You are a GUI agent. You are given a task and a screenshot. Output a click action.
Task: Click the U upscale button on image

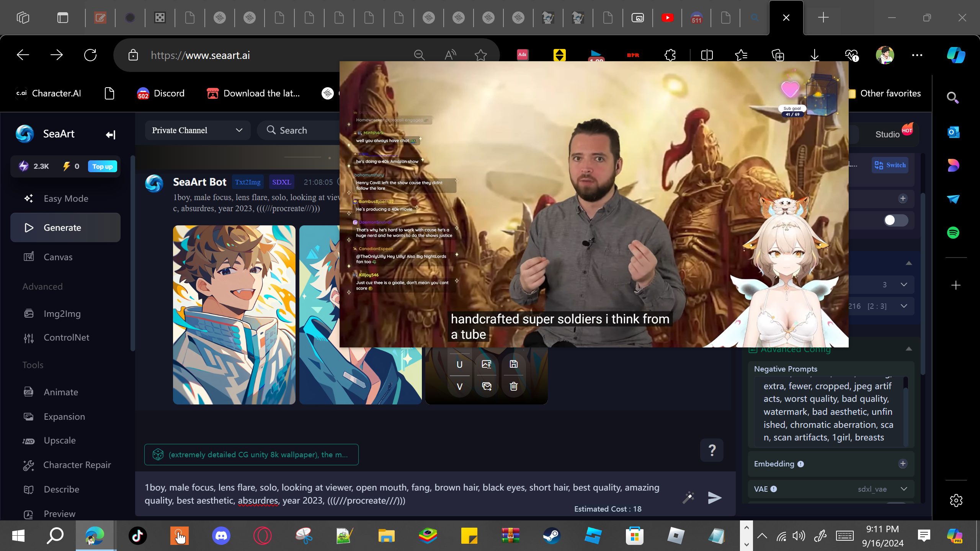(460, 365)
